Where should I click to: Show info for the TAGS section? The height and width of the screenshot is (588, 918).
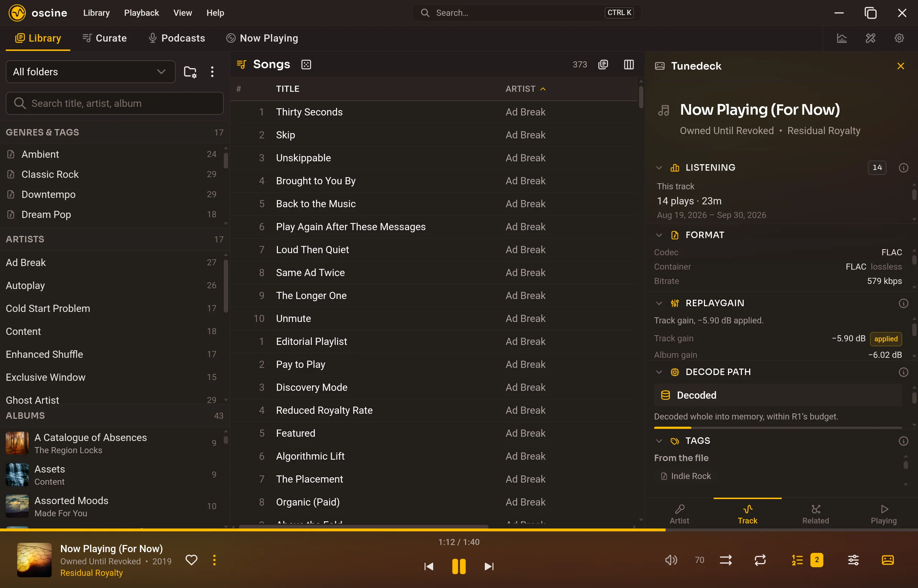tap(903, 441)
